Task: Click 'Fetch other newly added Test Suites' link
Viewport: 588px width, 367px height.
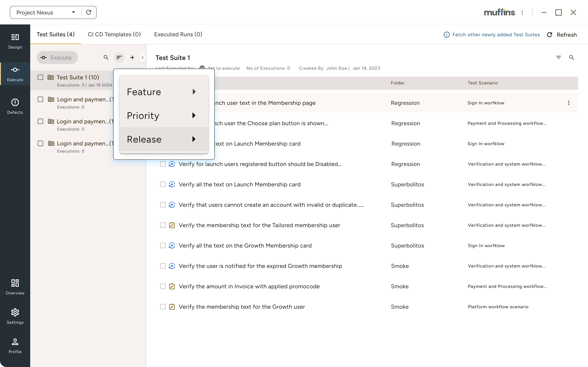Action: click(x=496, y=34)
